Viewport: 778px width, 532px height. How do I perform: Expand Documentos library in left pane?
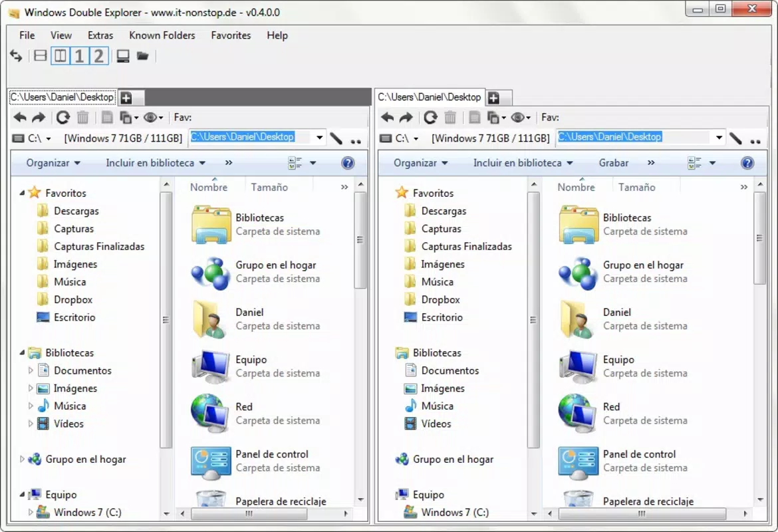tap(31, 370)
